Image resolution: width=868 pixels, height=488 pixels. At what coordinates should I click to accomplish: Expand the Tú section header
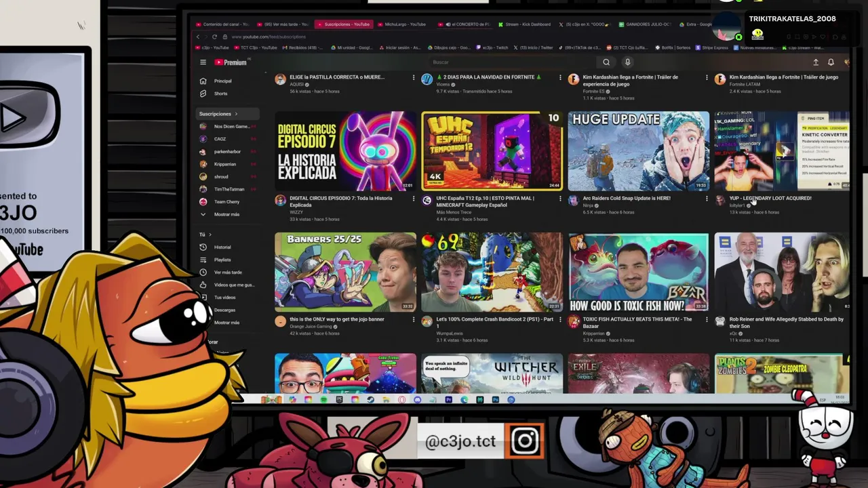tap(205, 235)
